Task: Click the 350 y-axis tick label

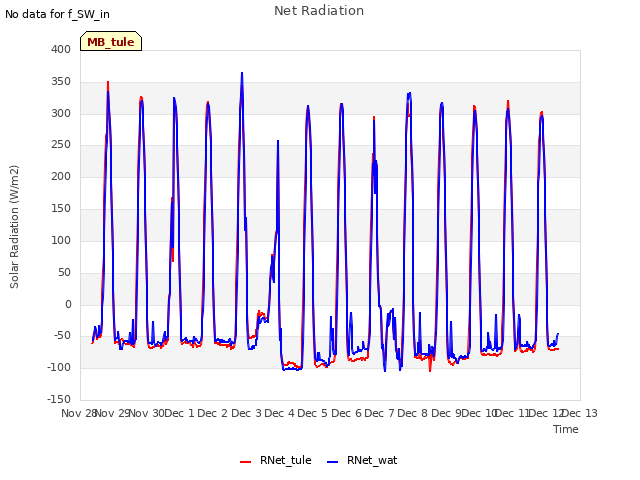Action: (61, 81)
